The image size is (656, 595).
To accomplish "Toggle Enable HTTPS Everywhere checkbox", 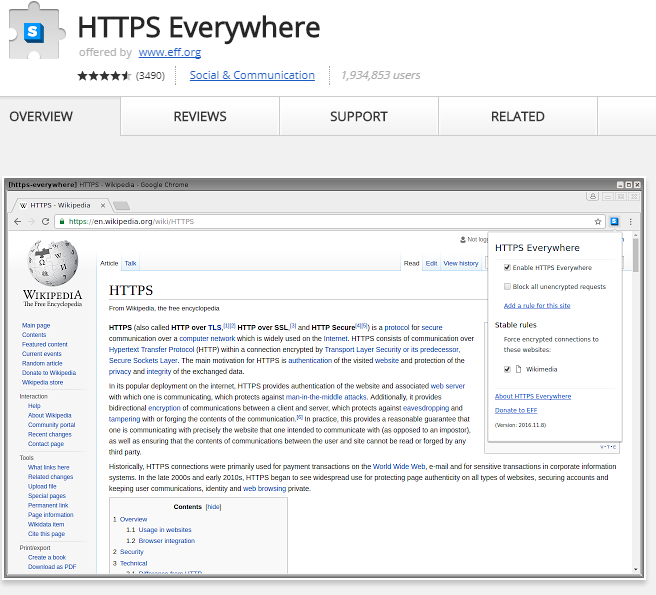I will [x=507, y=267].
